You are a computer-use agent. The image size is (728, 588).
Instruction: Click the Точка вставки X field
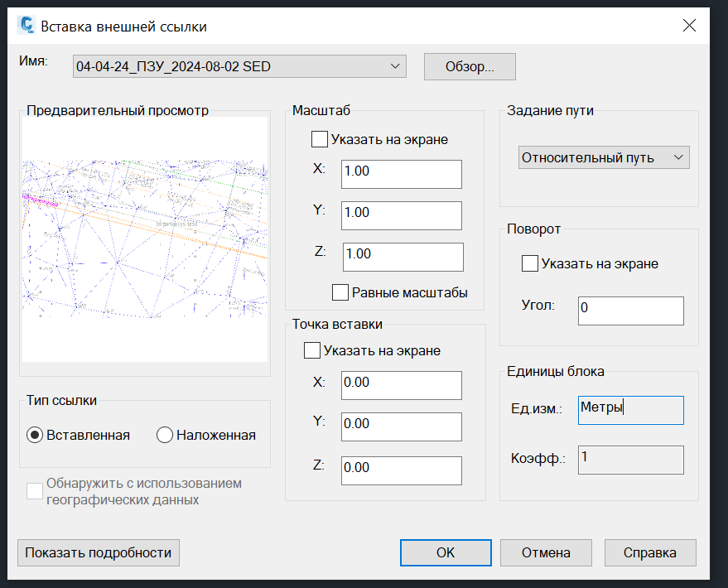pos(401,385)
